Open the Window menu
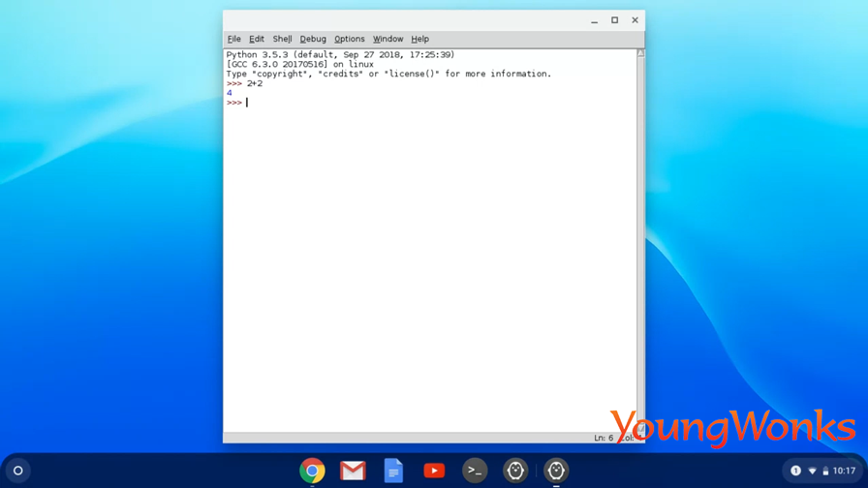Viewport: 868px width, 488px height. pos(387,39)
